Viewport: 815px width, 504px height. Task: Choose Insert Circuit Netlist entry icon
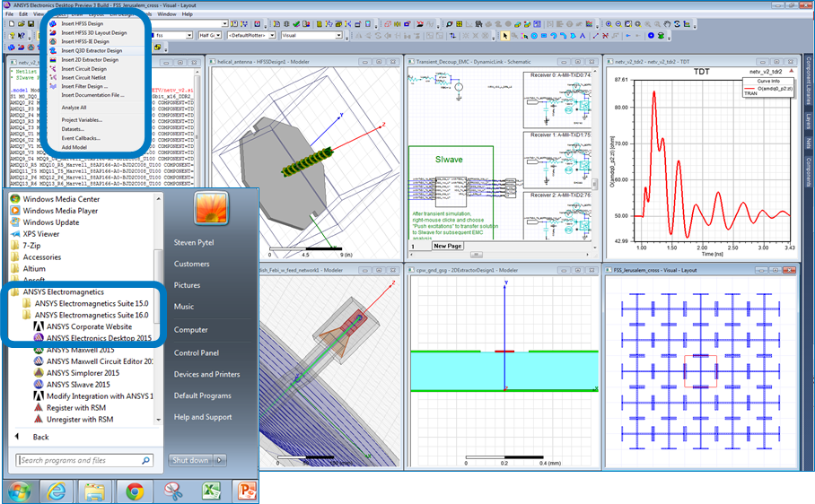[x=51, y=77]
